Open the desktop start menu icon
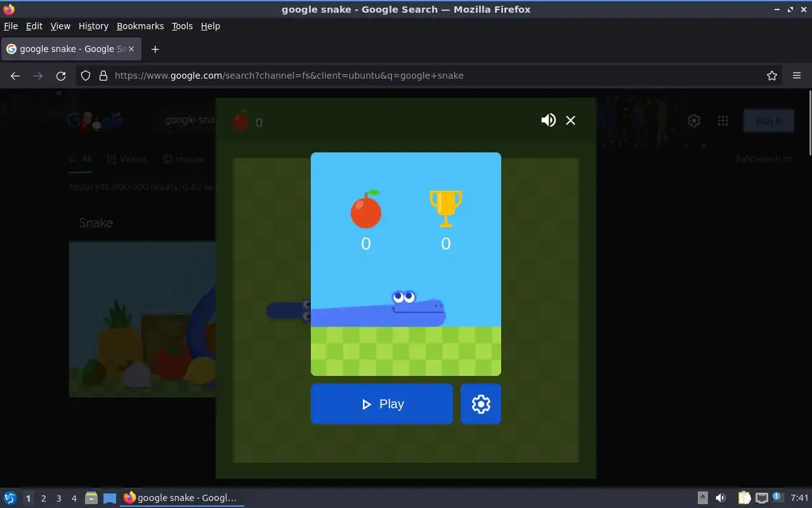 coord(10,498)
